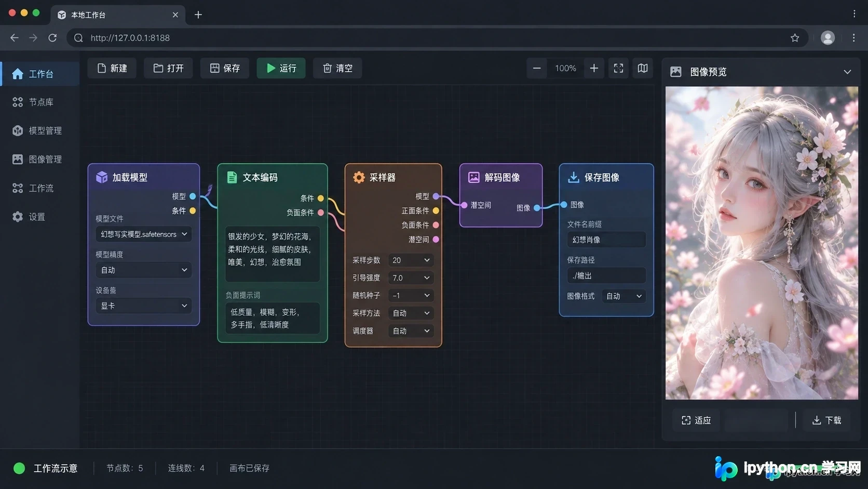The height and width of the screenshot is (489, 868).
Task: Close the 本地工作台 browser tab
Action: click(175, 15)
